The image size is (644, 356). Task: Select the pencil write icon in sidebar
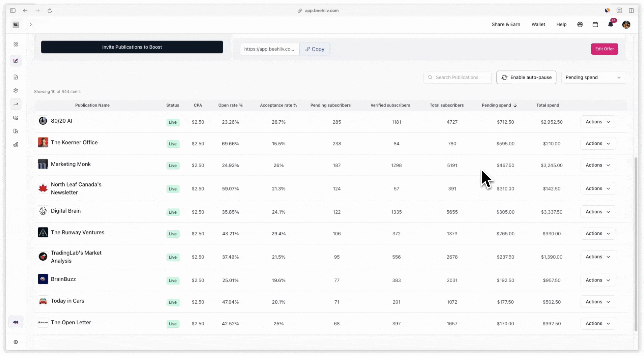pos(16,61)
